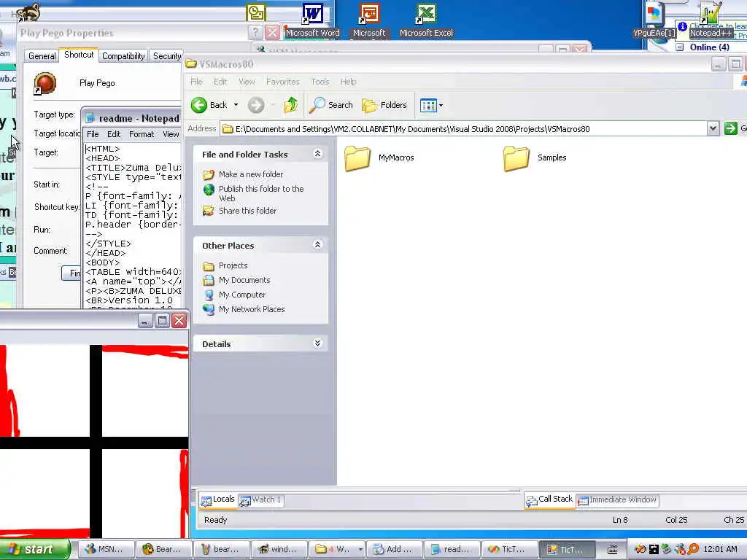Click the Play Pego shortcut icon
The height and width of the screenshot is (560, 747).
click(44, 83)
